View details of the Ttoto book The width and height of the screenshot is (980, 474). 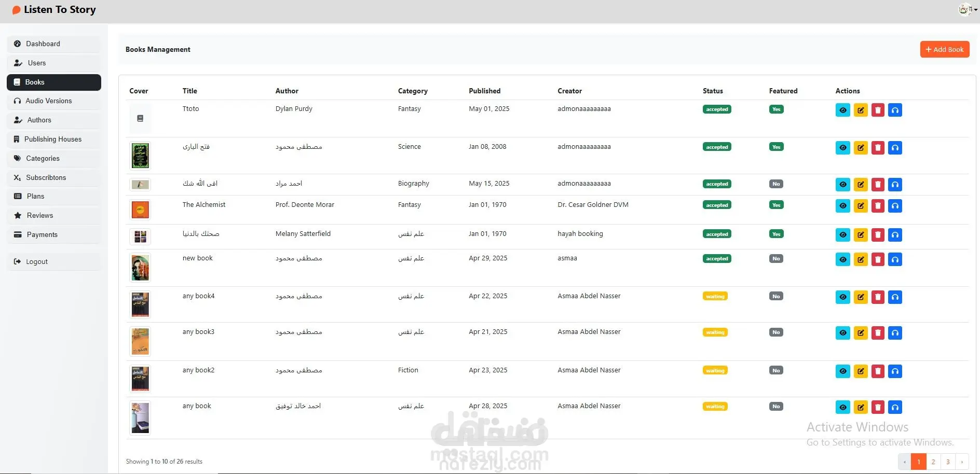(843, 110)
